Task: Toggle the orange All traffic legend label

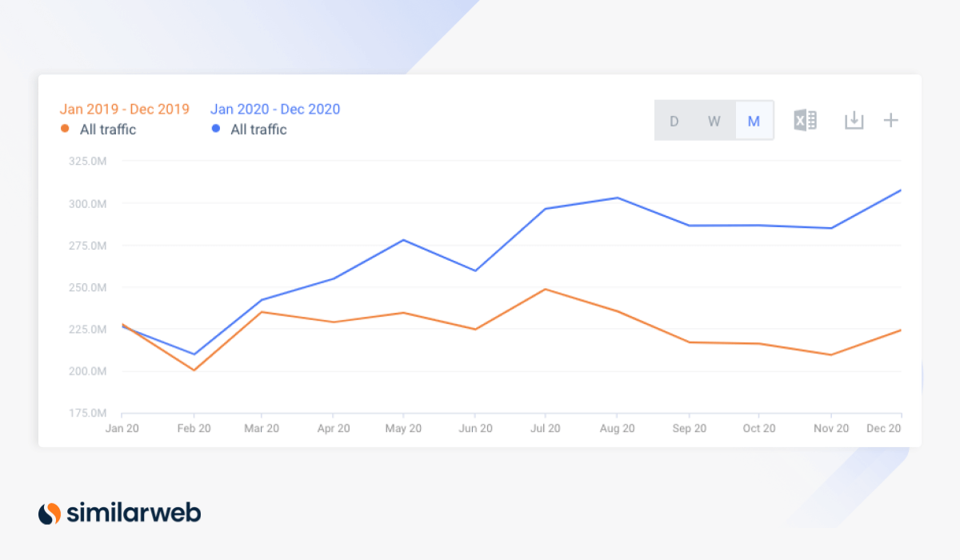Action: click(105, 130)
